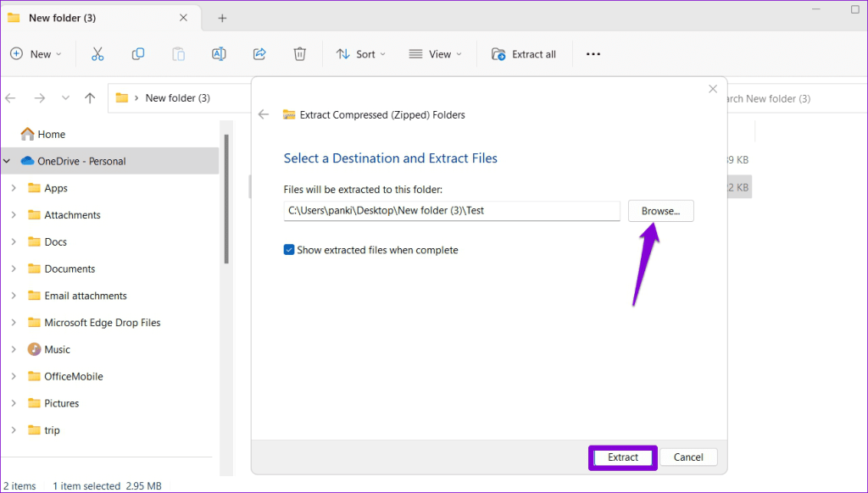This screenshot has height=493, width=868.
Task: Open the See more ellipsis menu
Action: coord(593,53)
